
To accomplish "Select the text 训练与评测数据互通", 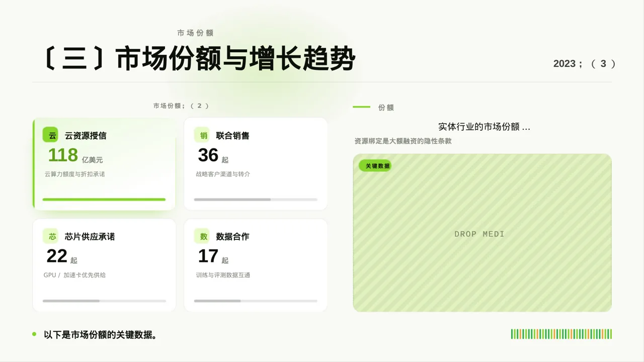I will pos(223,275).
